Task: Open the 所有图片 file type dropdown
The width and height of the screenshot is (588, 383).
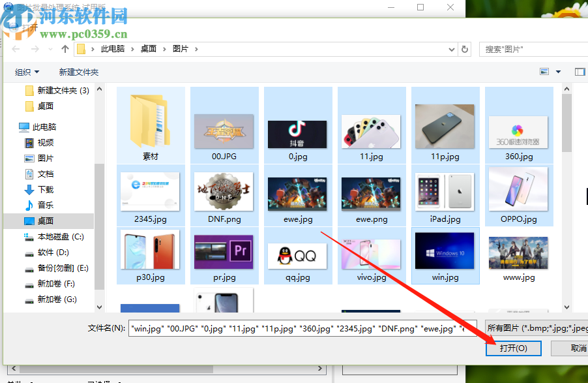Action: pyautogui.click(x=537, y=328)
